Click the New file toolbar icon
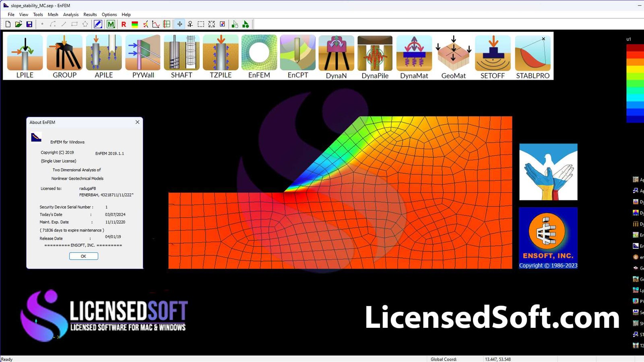The image size is (644, 362). [8, 24]
